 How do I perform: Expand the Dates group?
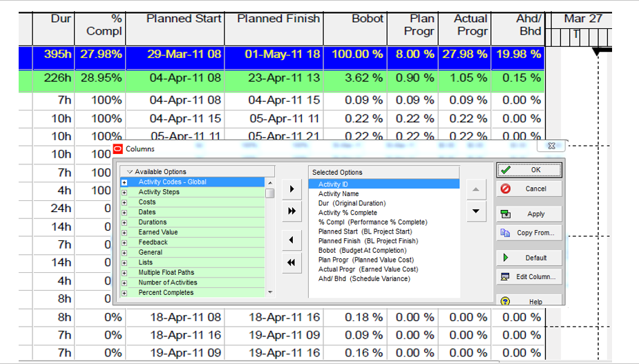pos(124,212)
